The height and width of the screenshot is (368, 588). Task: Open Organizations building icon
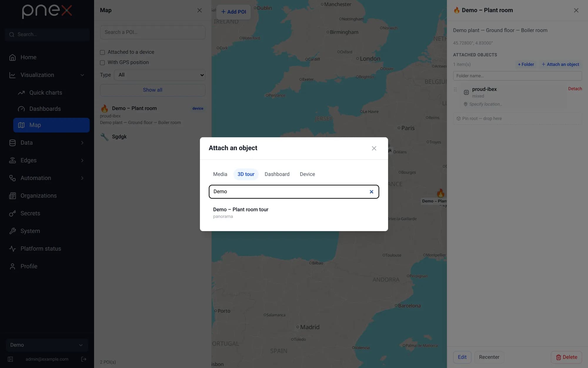(12, 196)
